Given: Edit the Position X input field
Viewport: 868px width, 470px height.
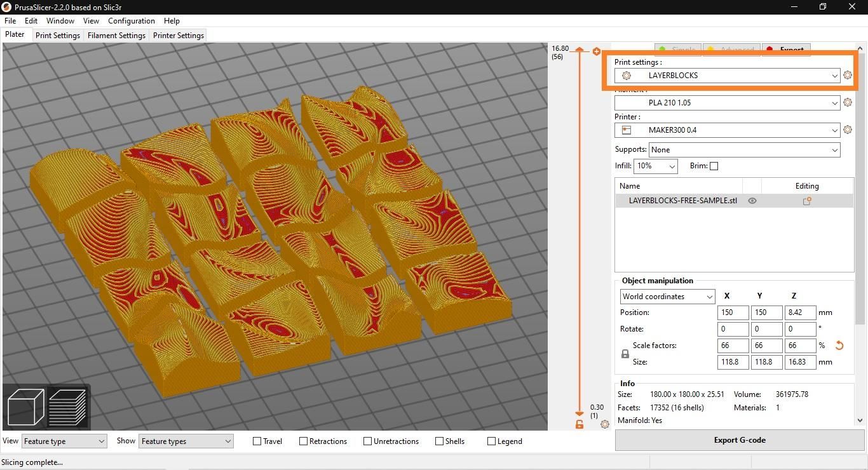Looking at the screenshot, I should pyautogui.click(x=733, y=312).
